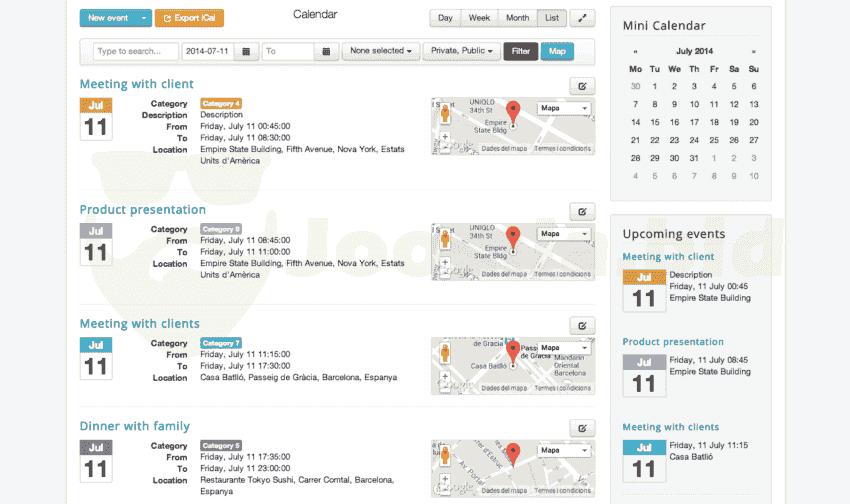
Task: Edit the Dinner with family event
Action: 582,428
